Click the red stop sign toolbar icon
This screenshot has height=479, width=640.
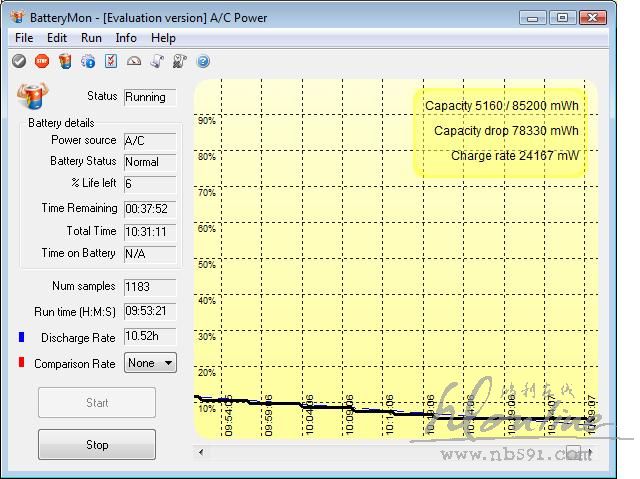point(42,61)
